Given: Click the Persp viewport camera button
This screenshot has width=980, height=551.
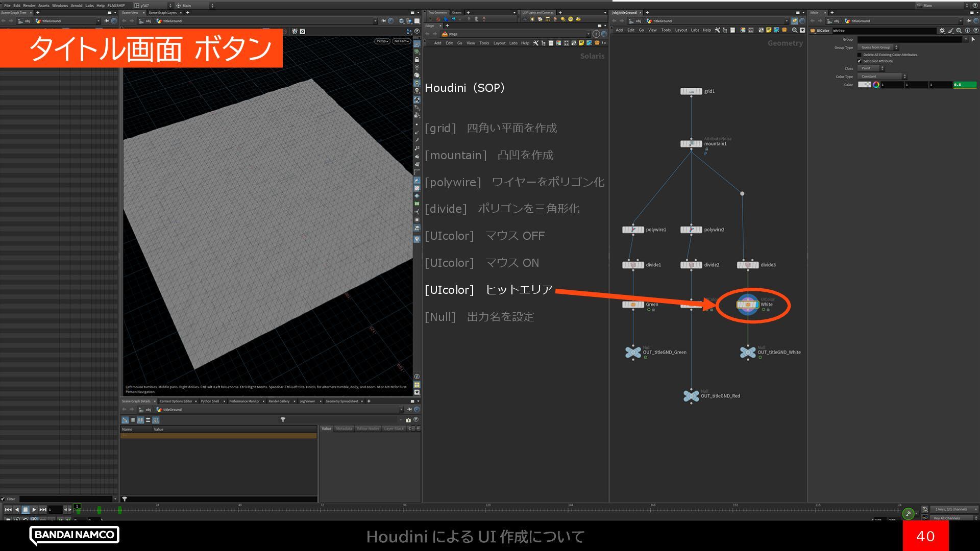Looking at the screenshot, I should click(382, 41).
